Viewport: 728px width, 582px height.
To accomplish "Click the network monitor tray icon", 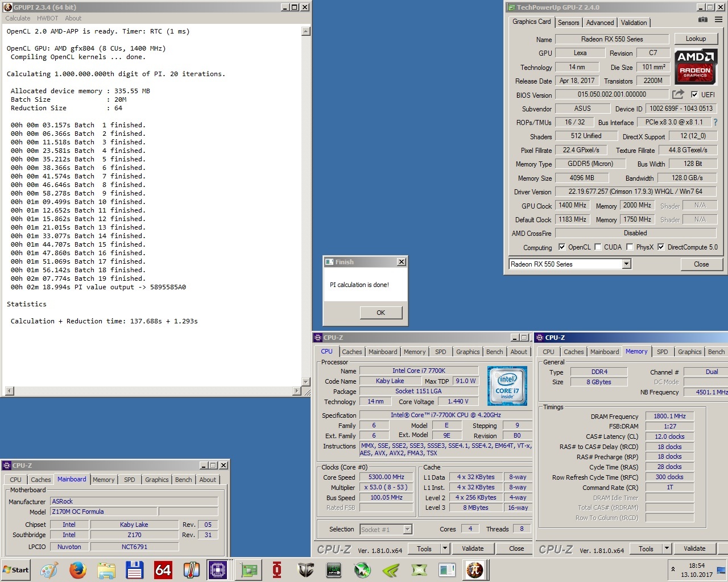I will pyautogui.click(x=721, y=569).
